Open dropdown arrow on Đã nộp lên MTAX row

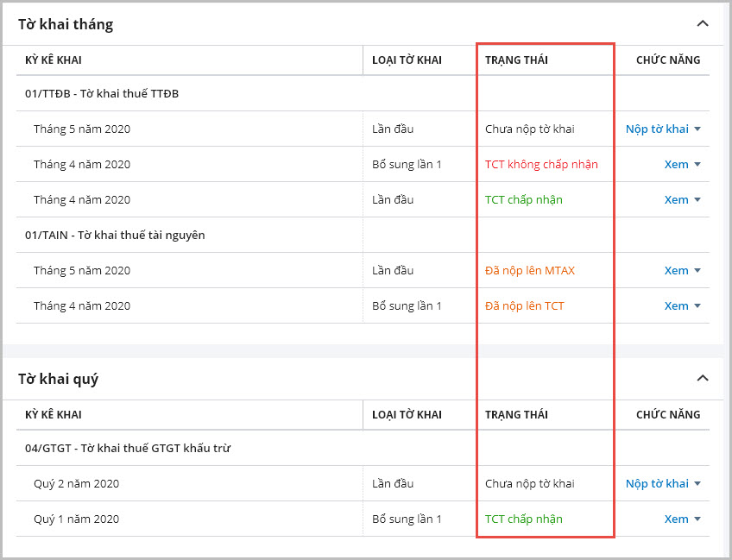pos(697,271)
